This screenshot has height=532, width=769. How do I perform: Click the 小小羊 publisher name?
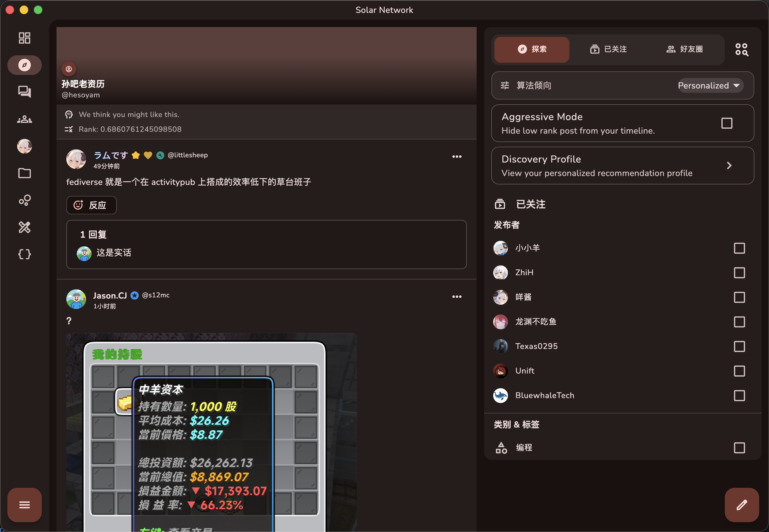pos(527,248)
